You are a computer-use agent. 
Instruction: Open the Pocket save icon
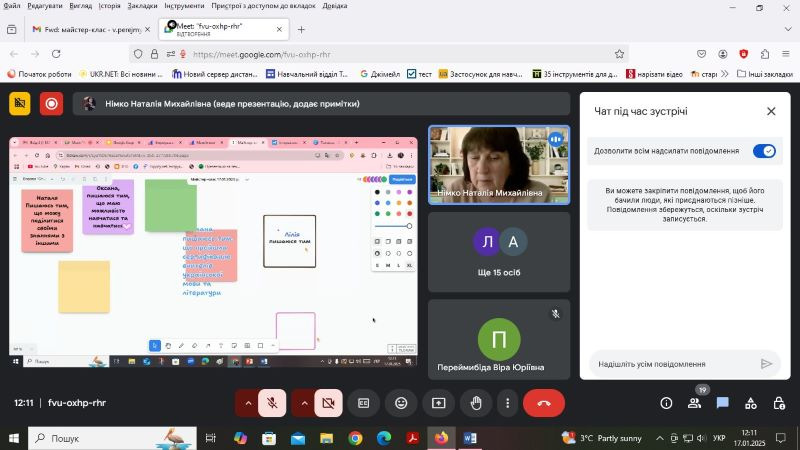click(702, 54)
